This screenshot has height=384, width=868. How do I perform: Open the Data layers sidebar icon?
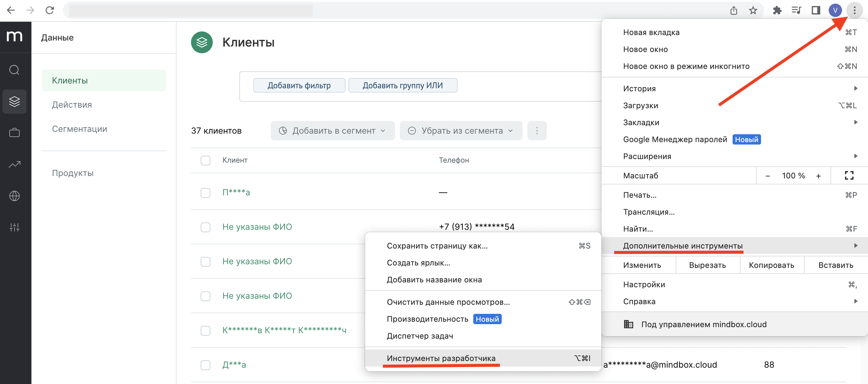pos(15,102)
